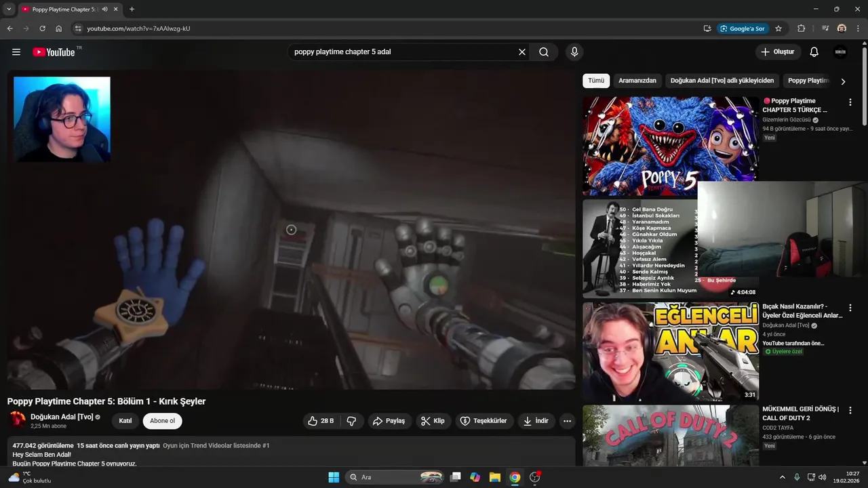Open options for Poppy Playtime Chapter 5 Türkçe video

[x=850, y=102]
